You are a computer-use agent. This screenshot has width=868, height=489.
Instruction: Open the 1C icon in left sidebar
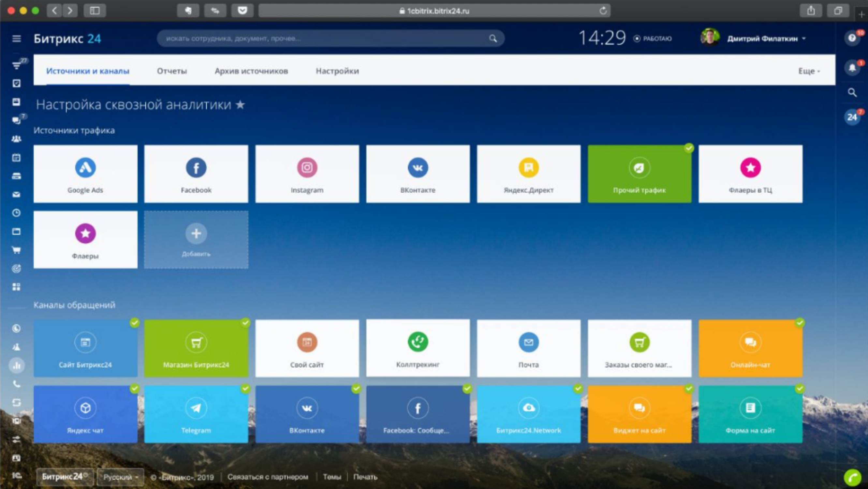tap(16, 476)
